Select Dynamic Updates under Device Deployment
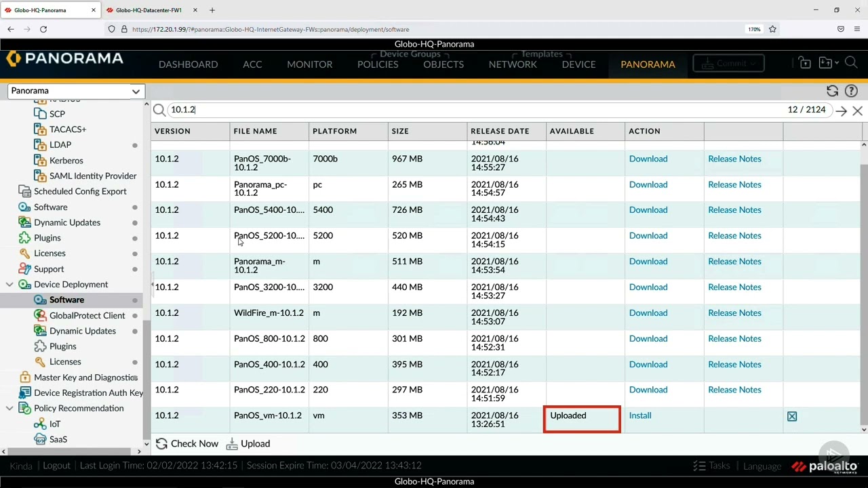868x488 pixels. pyautogui.click(x=83, y=331)
